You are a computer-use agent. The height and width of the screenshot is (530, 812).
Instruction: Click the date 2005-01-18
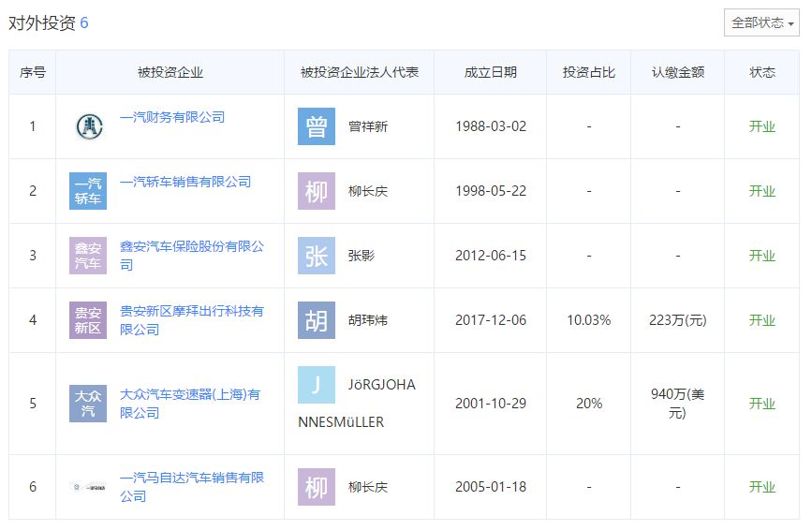click(x=491, y=487)
